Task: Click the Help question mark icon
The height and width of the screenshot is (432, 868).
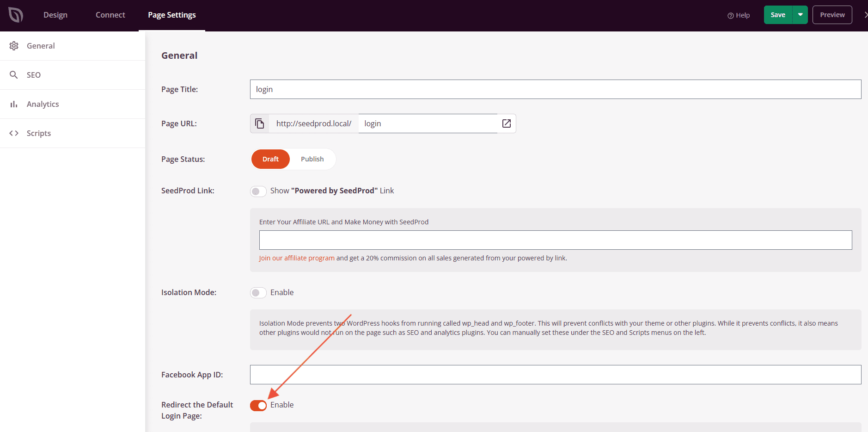Action: (730, 16)
